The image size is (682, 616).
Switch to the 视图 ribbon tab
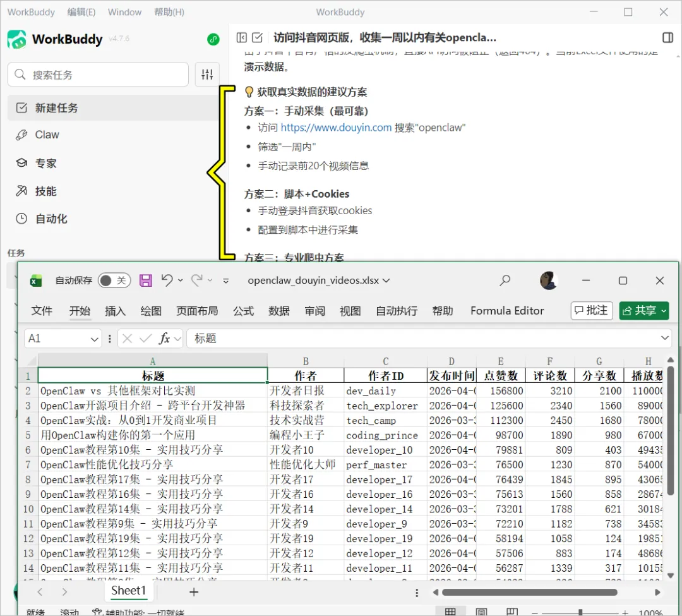pyautogui.click(x=350, y=311)
